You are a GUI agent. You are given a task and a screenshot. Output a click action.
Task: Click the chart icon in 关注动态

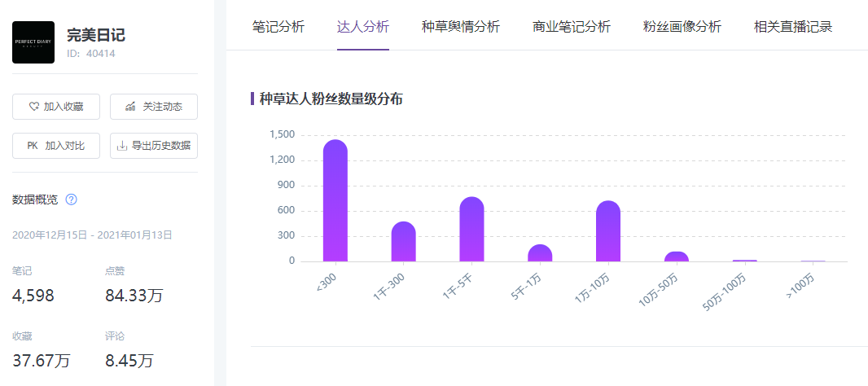[x=130, y=107]
